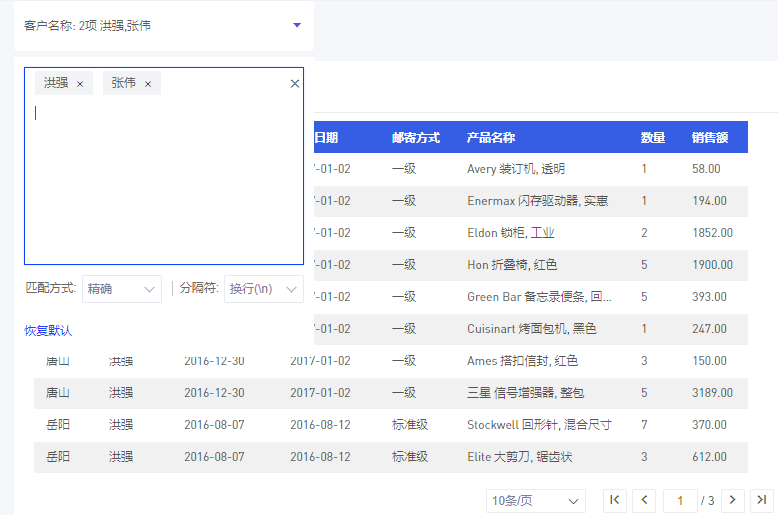Image resolution: width=778 pixels, height=515 pixels.
Task: Clear all selected tags with X icon
Action: (295, 84)
